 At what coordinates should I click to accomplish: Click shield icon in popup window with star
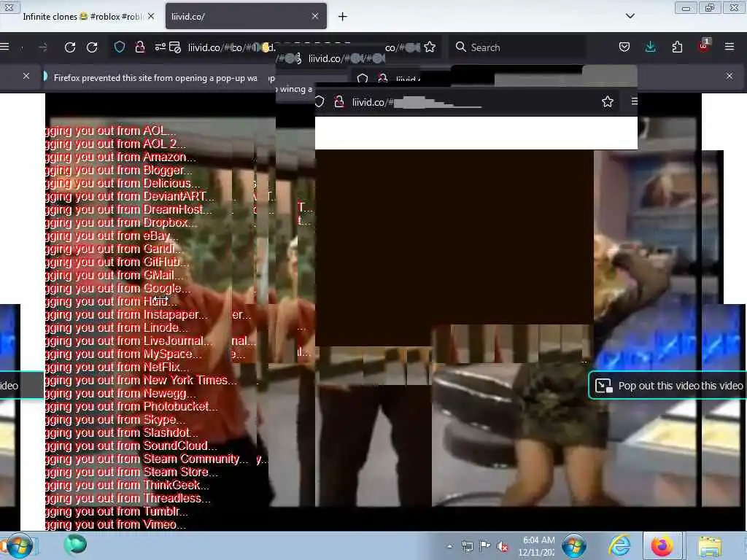(320, 101)
